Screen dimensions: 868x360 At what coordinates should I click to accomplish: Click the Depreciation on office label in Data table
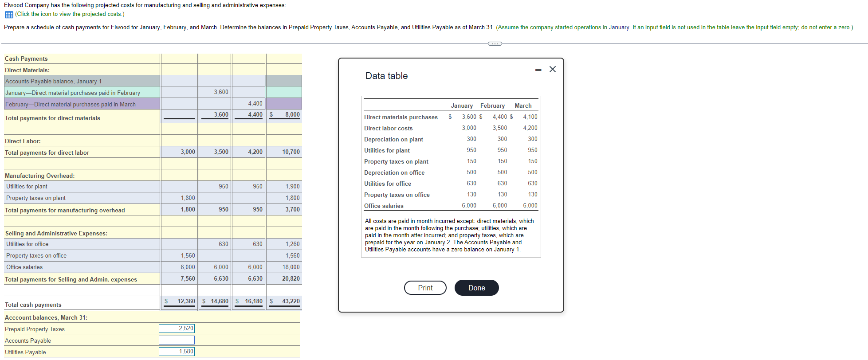tap(394, 173)
